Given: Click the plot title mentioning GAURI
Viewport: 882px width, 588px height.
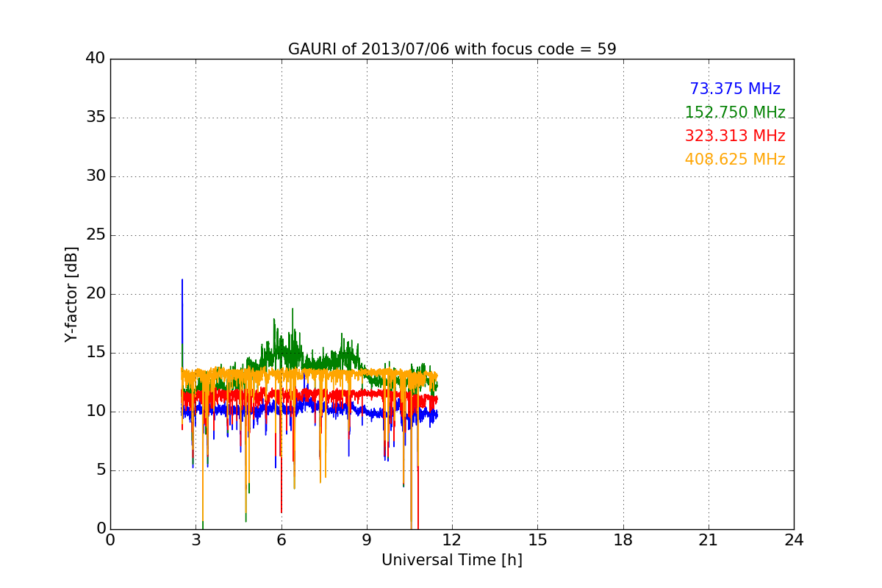Looking at the screenshot, I should pyautogui.click(x=452, y=49).
